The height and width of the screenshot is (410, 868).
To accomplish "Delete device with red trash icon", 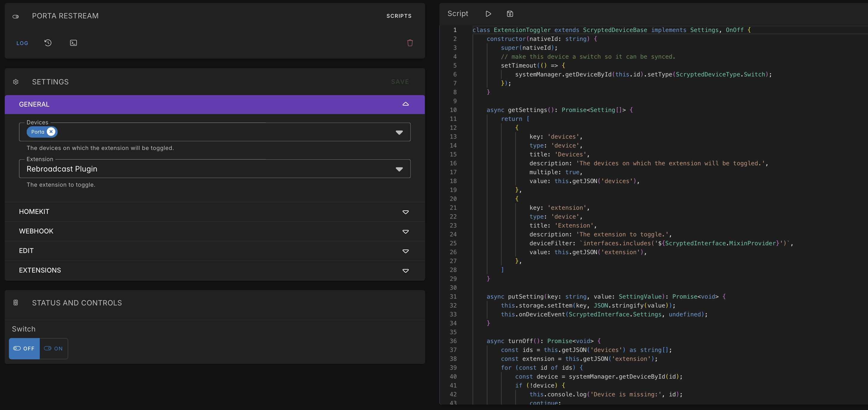I will [x=410, y=43].
